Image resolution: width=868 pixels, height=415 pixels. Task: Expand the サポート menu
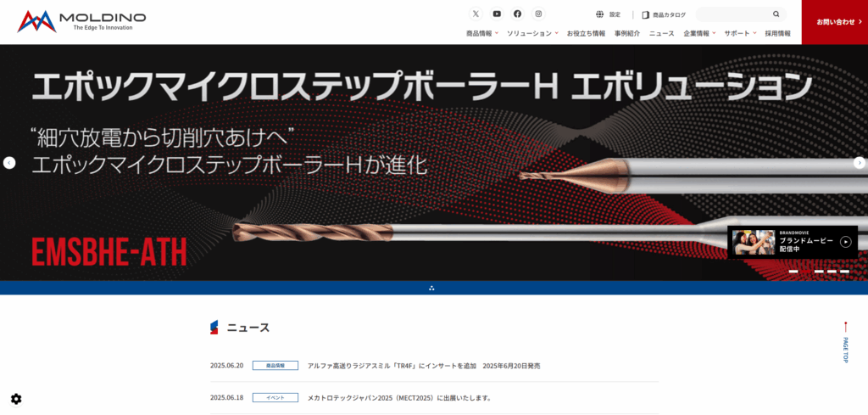[x=740, y=33]
